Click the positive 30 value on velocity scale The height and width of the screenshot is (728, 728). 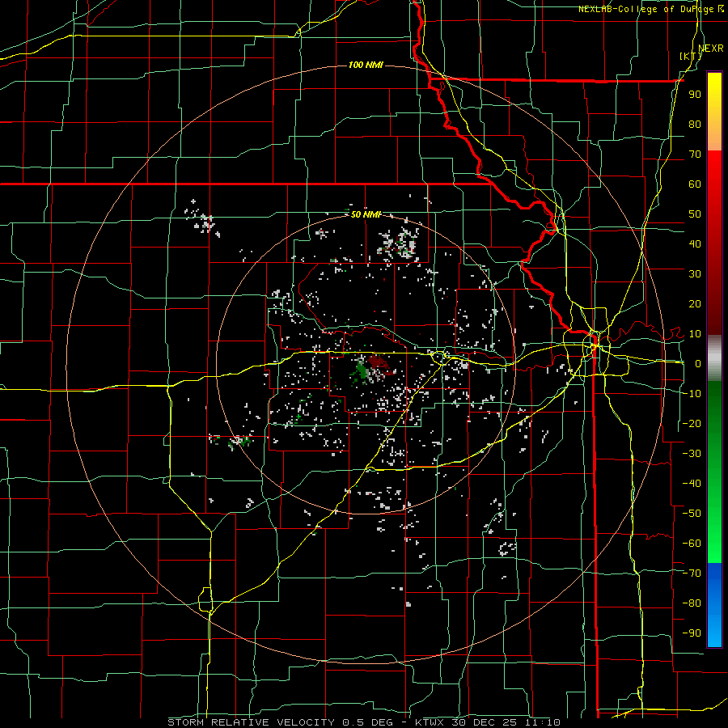(695, 274)
